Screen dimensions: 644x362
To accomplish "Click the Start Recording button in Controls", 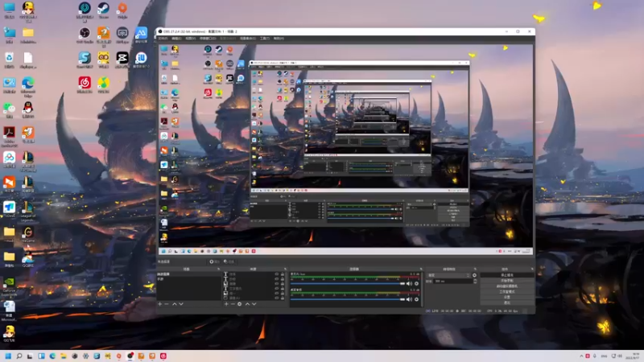I will (x=507, y=281).
